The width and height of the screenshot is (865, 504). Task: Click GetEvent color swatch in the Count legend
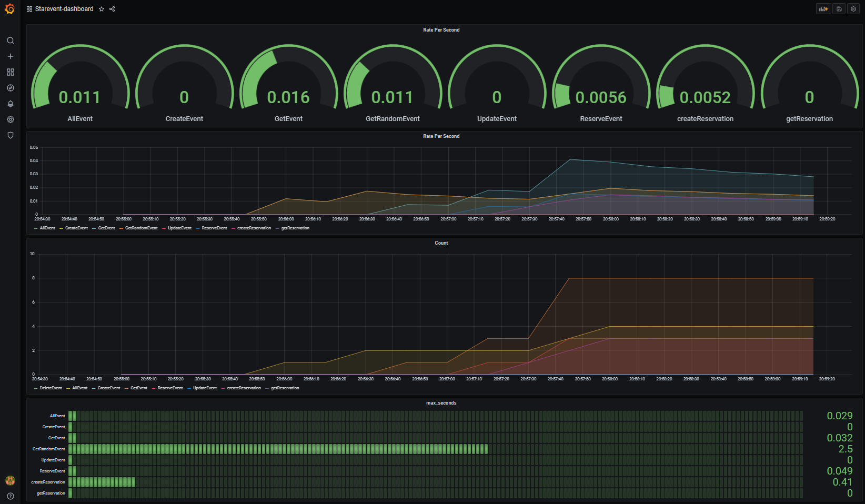[x=126, y=388]
